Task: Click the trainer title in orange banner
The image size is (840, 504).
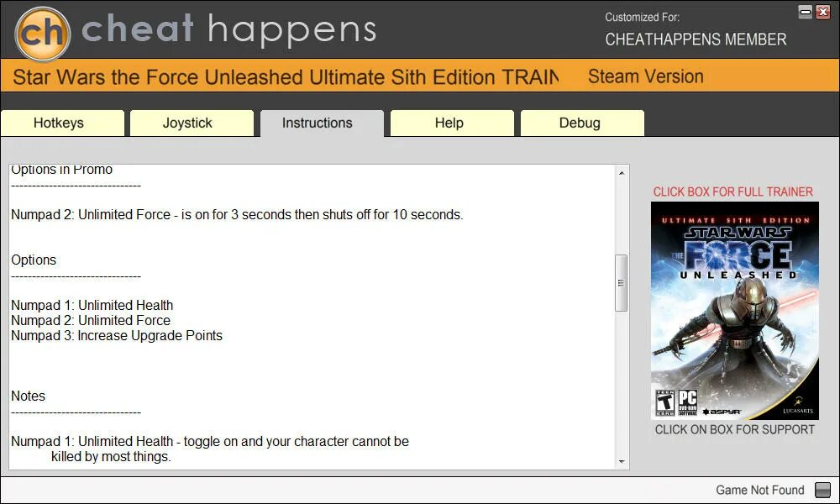Action: tap(286, 77)
